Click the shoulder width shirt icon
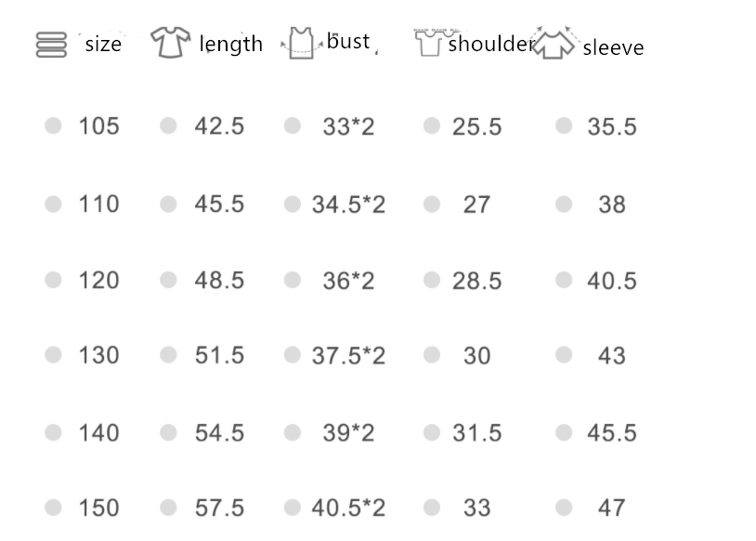This screenshot has height=541, width=756. [x=429, y=43]
